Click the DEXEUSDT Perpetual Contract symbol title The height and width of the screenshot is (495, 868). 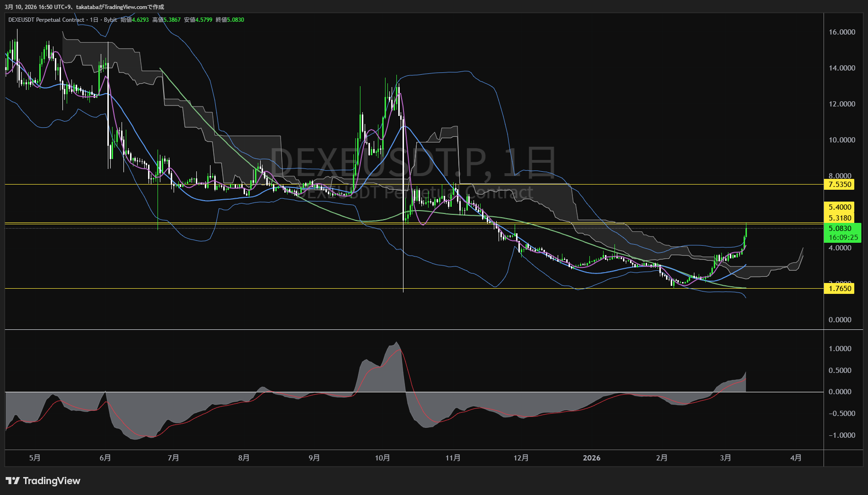46,20
